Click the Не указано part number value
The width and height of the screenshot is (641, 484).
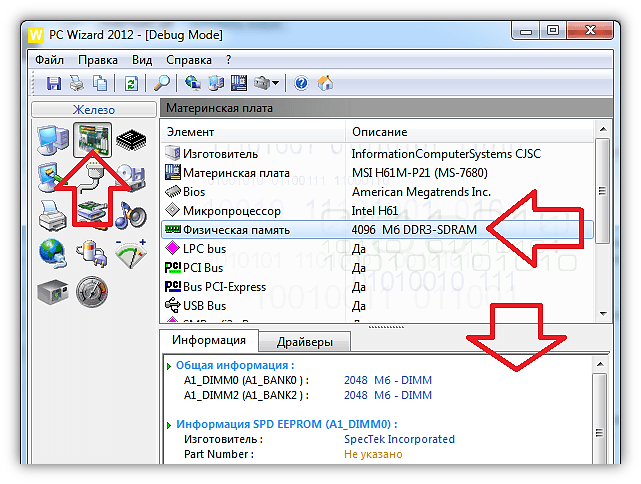pyautogui.click(x=373, y=455)
